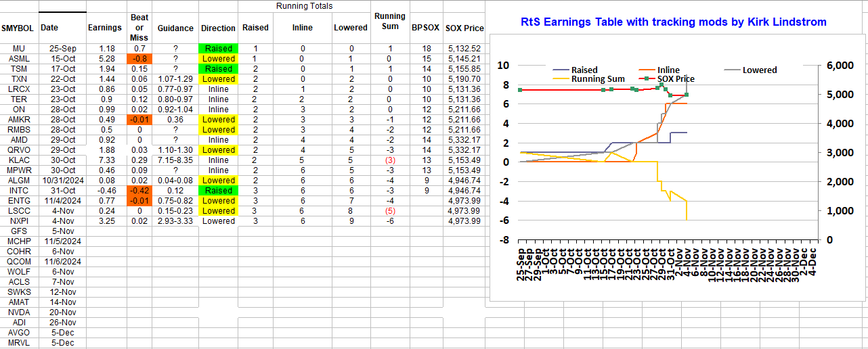Click the Running Totals header label
Screen dimensions: 868x349
[x=304, y=6]
